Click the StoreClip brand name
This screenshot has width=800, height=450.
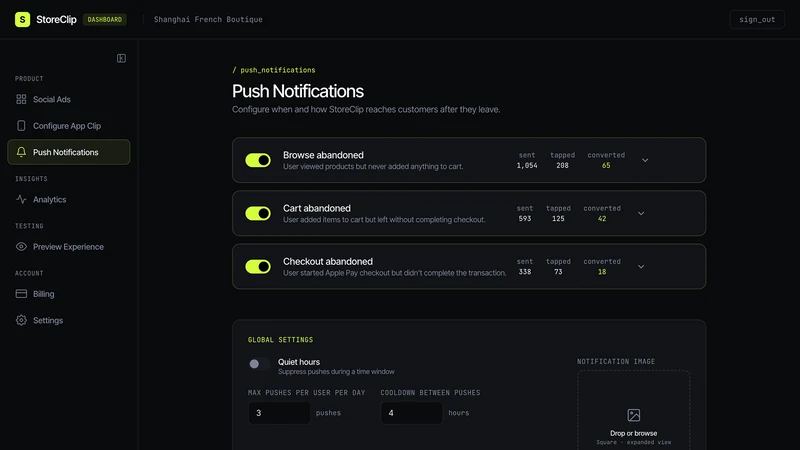[56, 19]
